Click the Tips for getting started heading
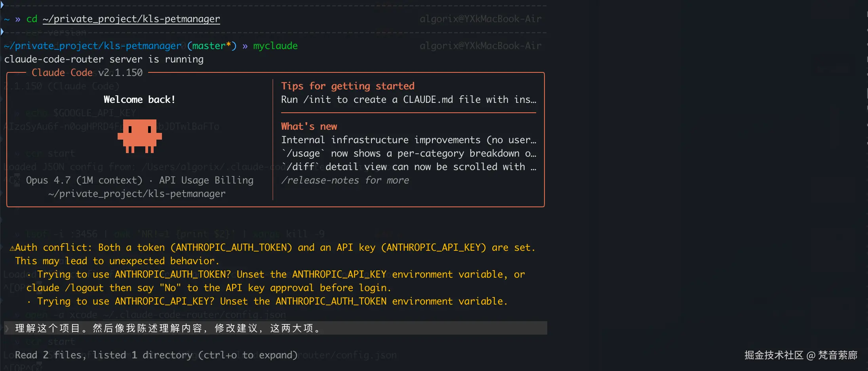Viewport: 868px width, 371px height. 348,86
